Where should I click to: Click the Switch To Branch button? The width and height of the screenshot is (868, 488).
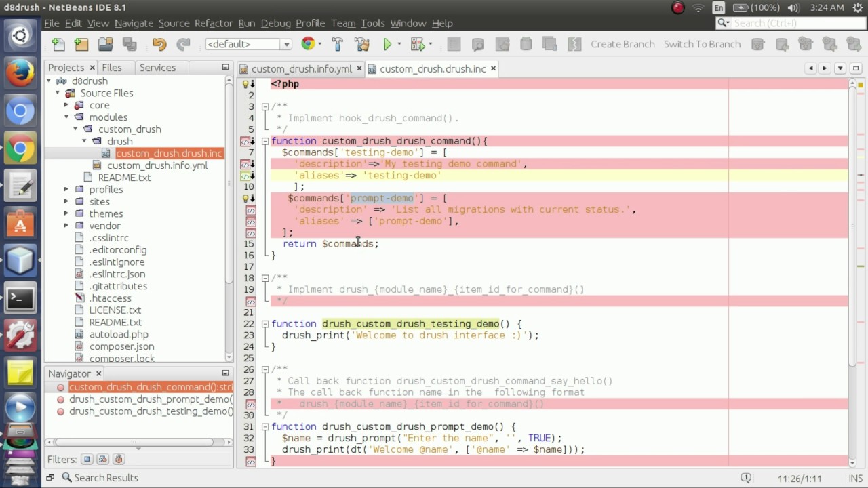click(702, 44)
